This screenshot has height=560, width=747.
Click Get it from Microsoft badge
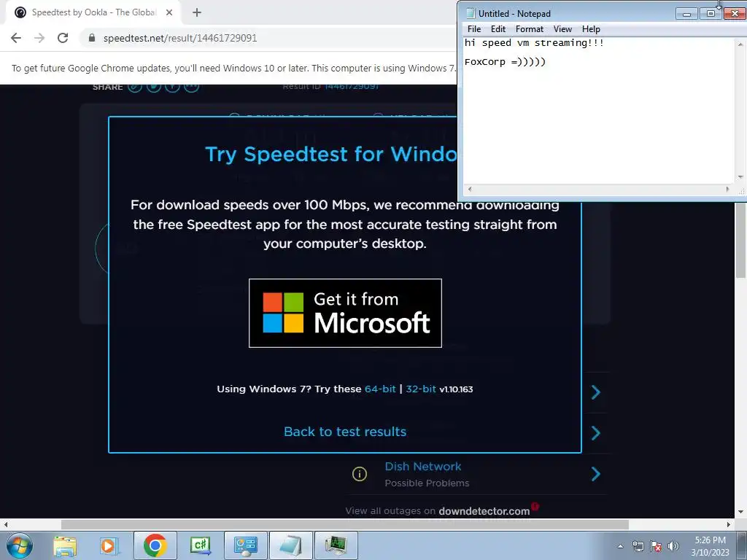click(x=345, y=314)
